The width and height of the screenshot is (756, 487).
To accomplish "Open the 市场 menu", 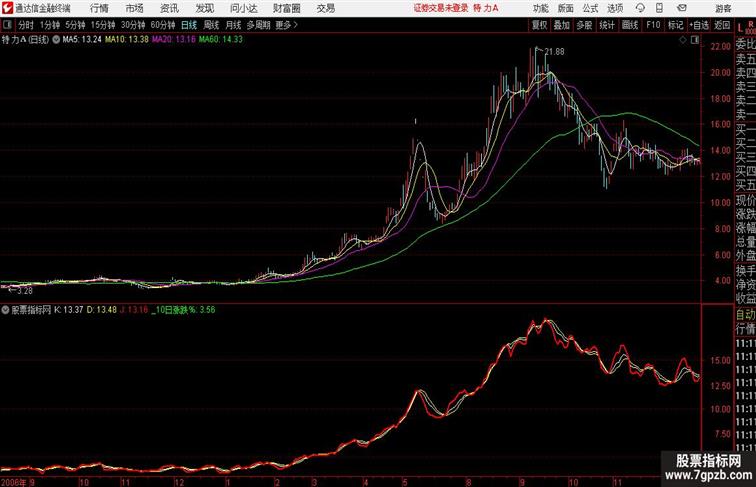I will (x=135, y=8).
